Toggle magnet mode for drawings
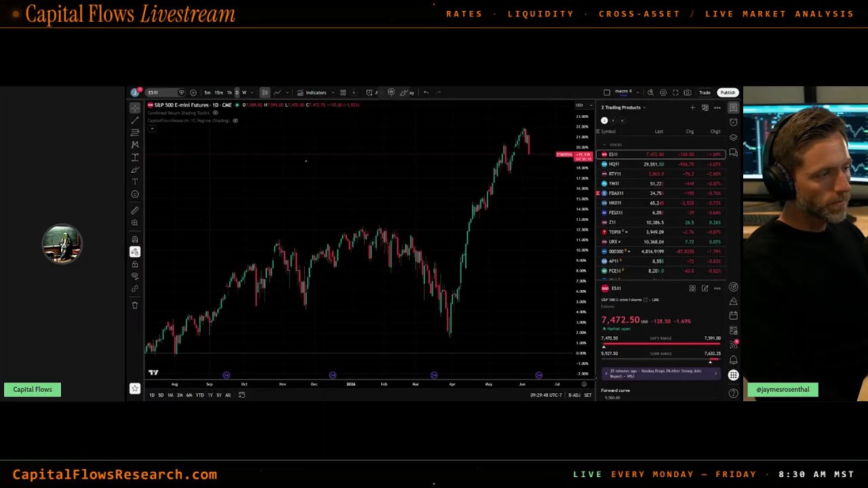The width and height of the screenshot is (868, 488). 135,239
